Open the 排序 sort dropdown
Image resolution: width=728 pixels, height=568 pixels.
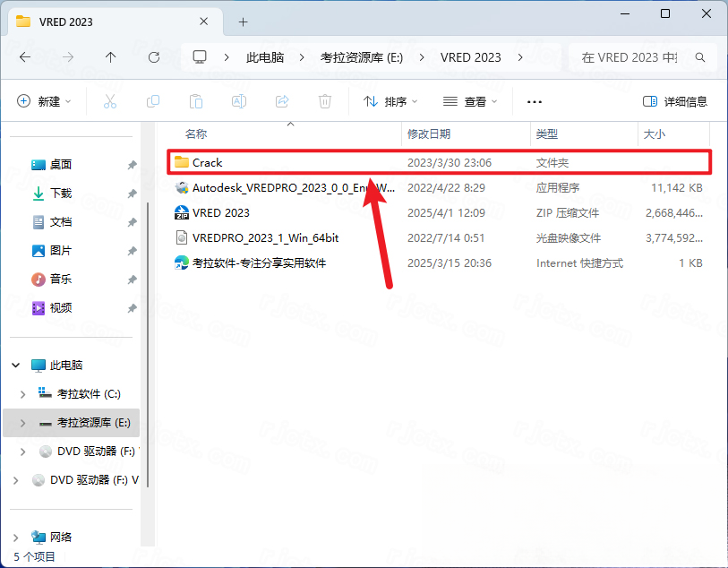(390, 101)
